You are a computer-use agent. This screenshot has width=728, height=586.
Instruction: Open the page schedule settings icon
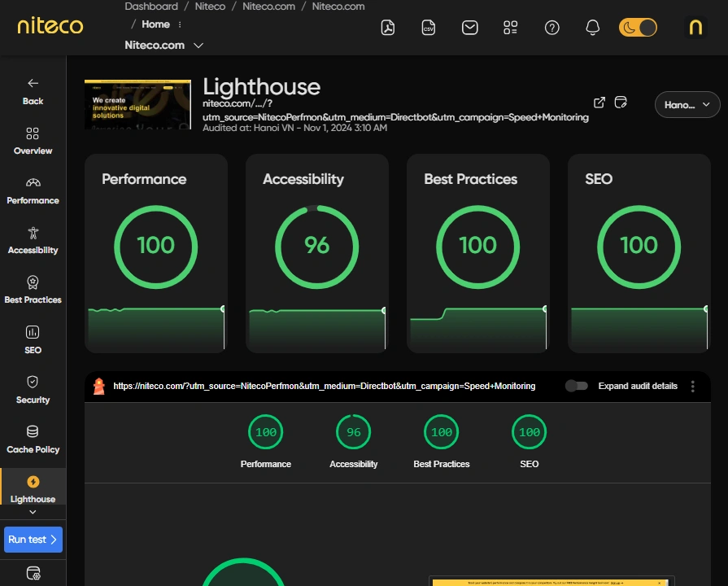coord(621,103)
